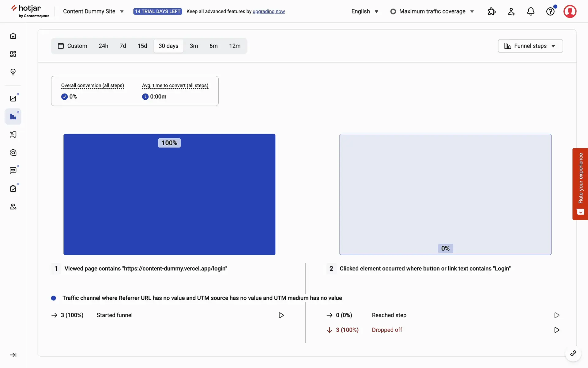Expand the collapsed sidebar arrow
This screenshot has height=368, width=588.
[x=13, y=355]
